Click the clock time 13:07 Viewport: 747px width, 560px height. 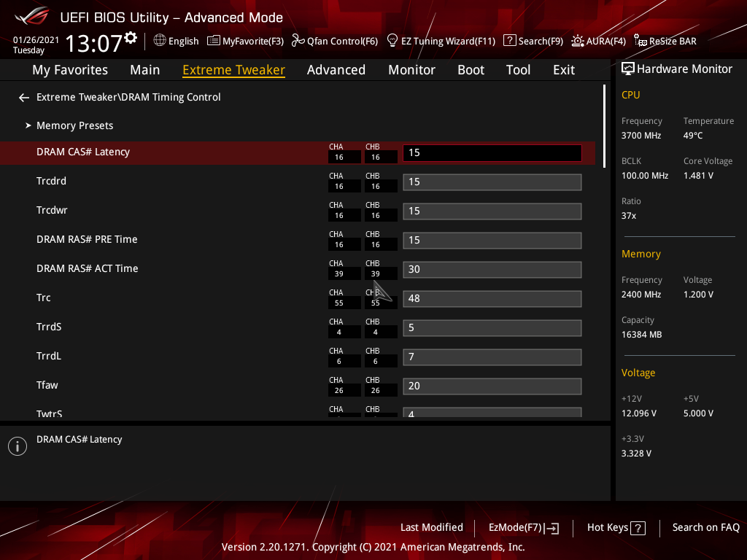[x=94, y=43]
